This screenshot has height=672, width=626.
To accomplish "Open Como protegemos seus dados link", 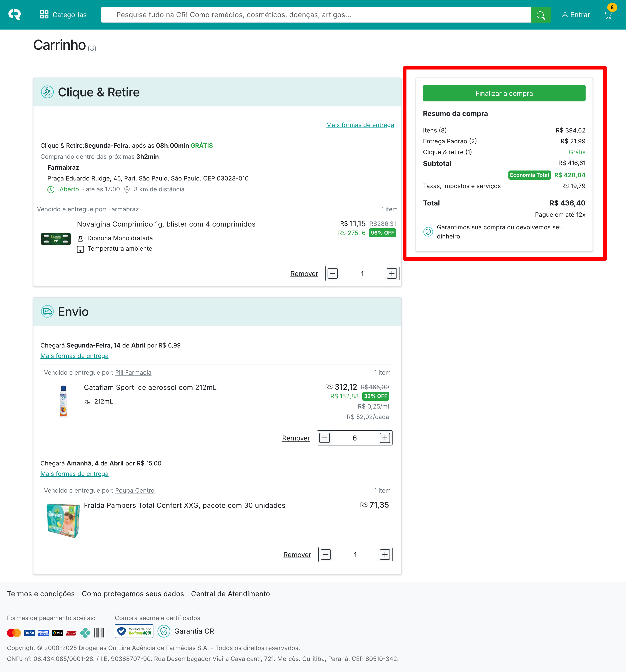I will (133, 594).
